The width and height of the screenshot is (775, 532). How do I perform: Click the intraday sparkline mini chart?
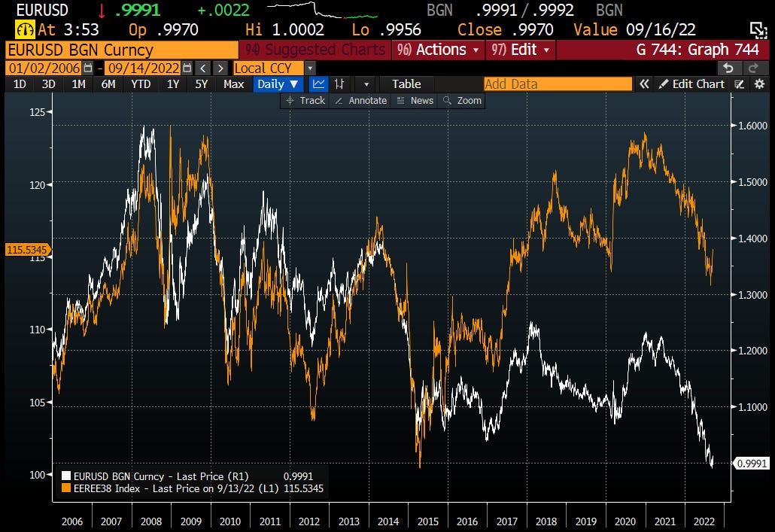click(322, 11)
